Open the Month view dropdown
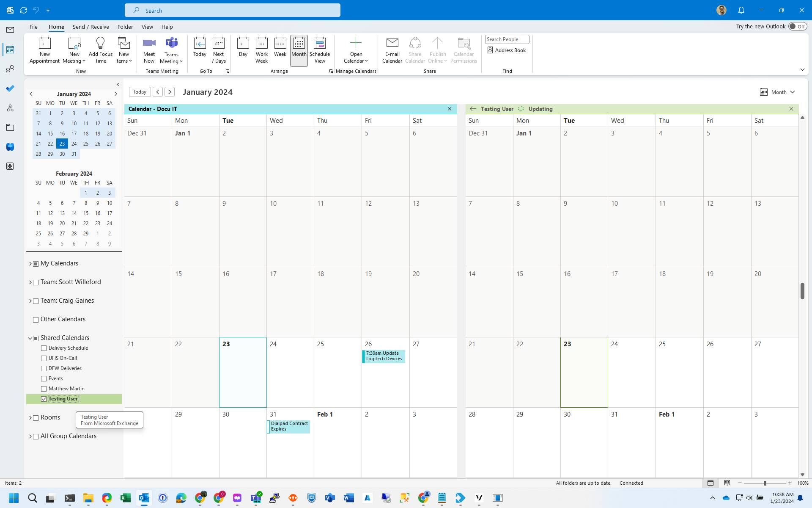812x508 pixels. coord(778,92)
